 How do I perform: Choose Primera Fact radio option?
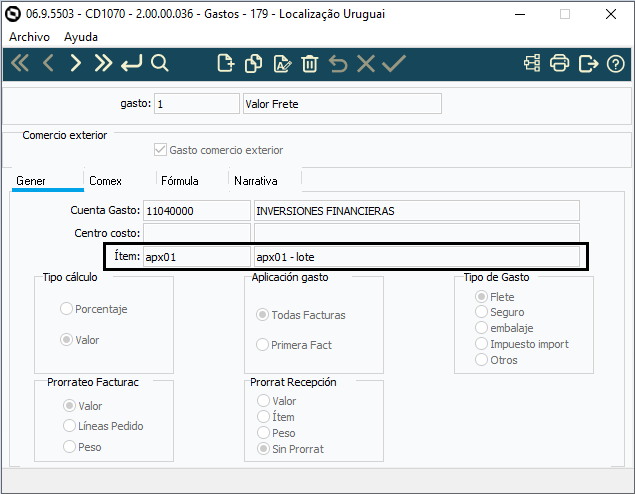[263, 345]
